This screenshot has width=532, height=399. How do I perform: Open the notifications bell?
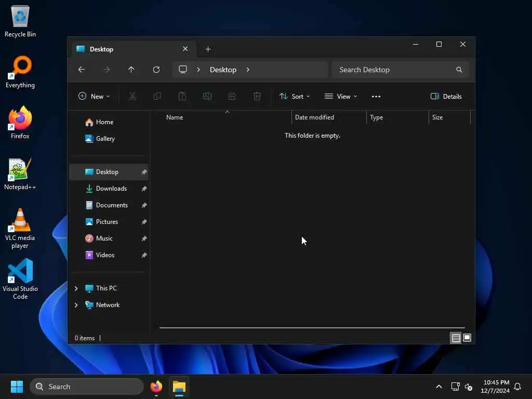click(x=517, y=387)
